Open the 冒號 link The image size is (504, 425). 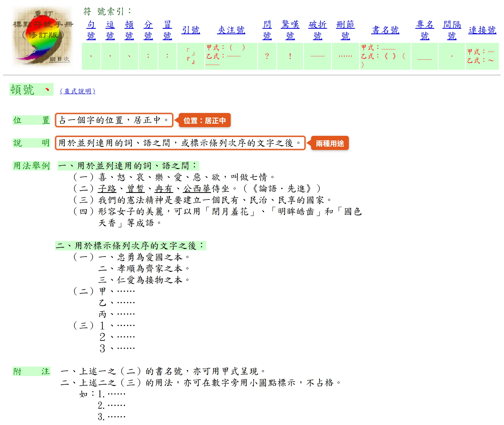[x=167, y=30]
